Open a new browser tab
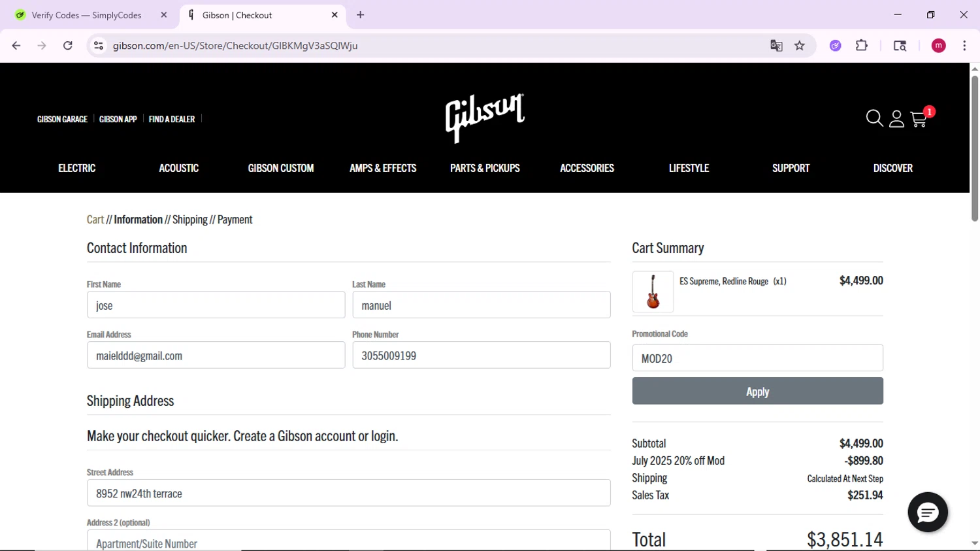Image resolution: width=980 pixels, height=551 pixels. [361, 15]
